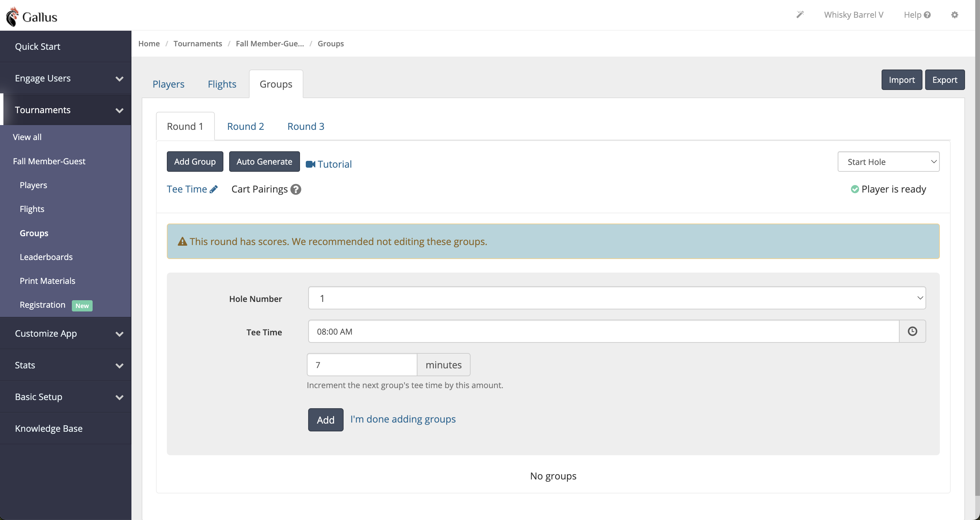Open the Tutorial link
980x520 pixels.
(x=329, y=164)
